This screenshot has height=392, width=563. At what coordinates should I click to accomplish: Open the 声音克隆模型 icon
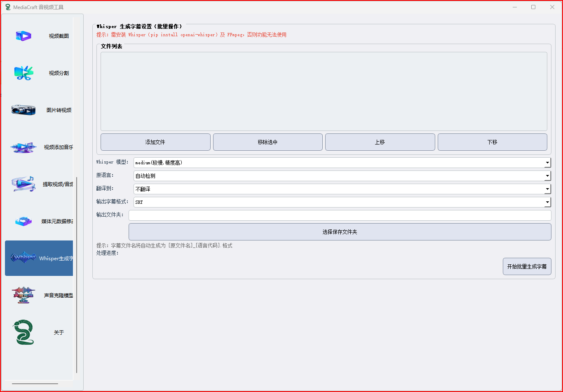(x=23, y=295)
